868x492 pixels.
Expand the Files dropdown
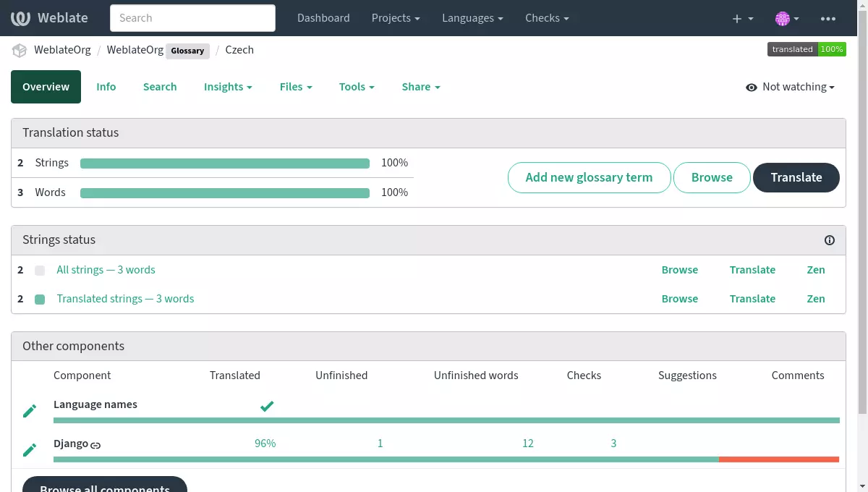point(296,87)
